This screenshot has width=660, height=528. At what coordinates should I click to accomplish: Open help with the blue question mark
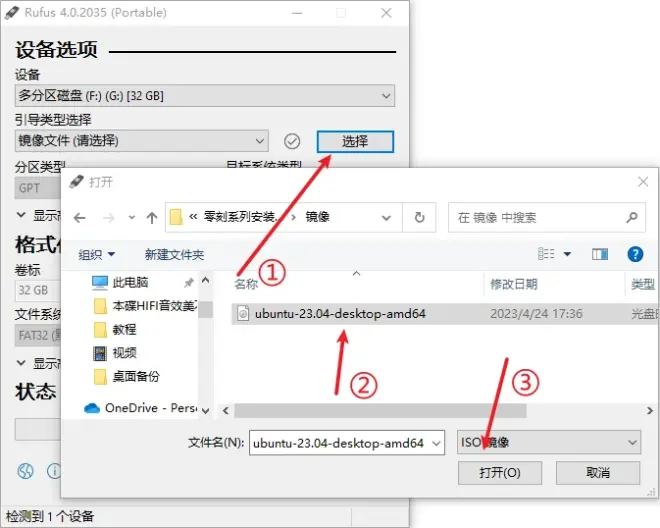[x=635, y=254]
